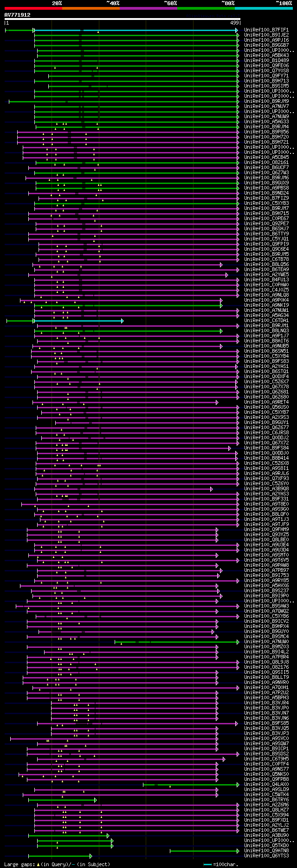Click hit label UniRef100_Q9FY71
The width and height of the screenshot is (297, 868).
pos(266,76)
